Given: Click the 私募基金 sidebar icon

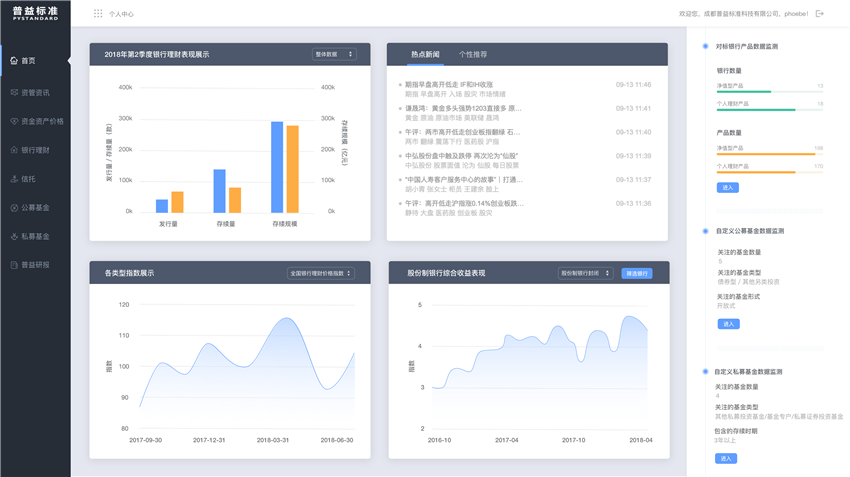Looking at the screenshot, I should (x=14, y=237).
